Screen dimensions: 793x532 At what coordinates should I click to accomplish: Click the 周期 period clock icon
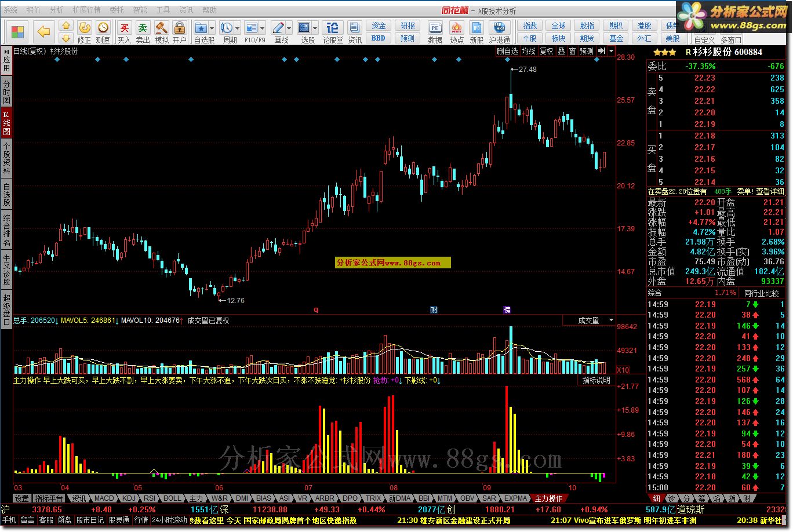[227, 28]
